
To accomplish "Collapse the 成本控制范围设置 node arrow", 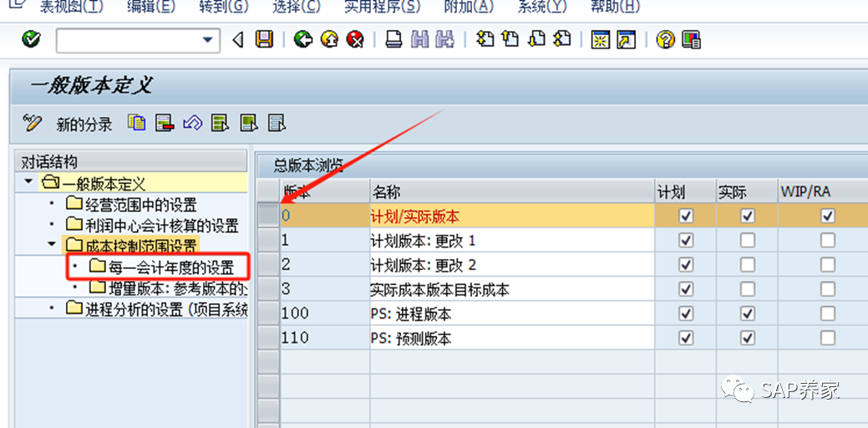I will click(52, 243).
